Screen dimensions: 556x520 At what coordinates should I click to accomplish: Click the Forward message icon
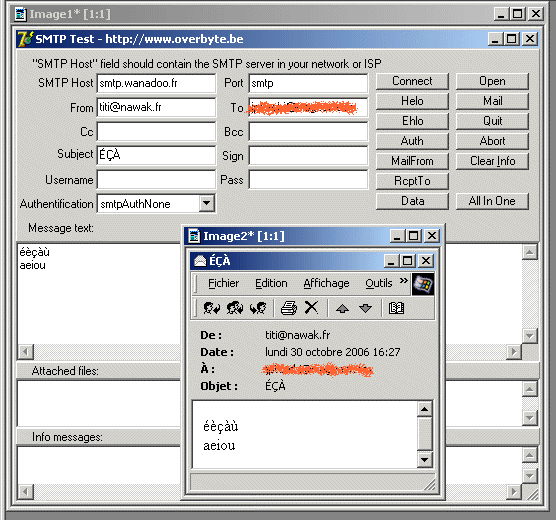point(258,308)
